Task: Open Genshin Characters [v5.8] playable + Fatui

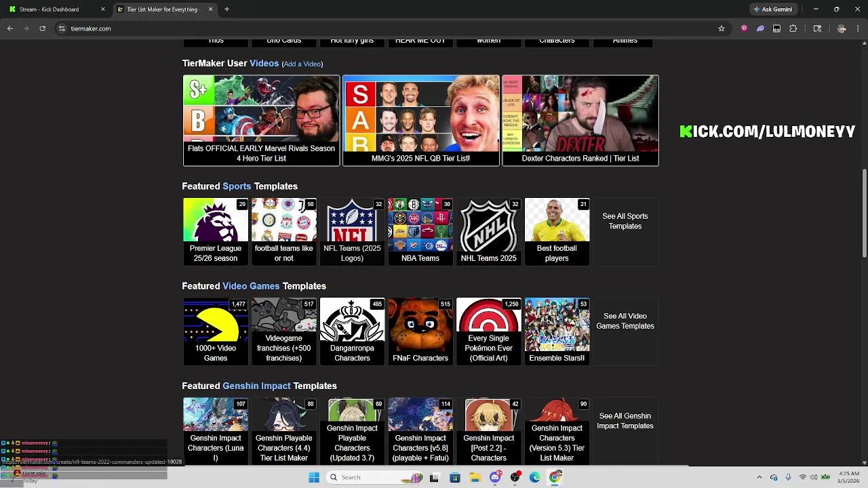Action: point(420,431)
